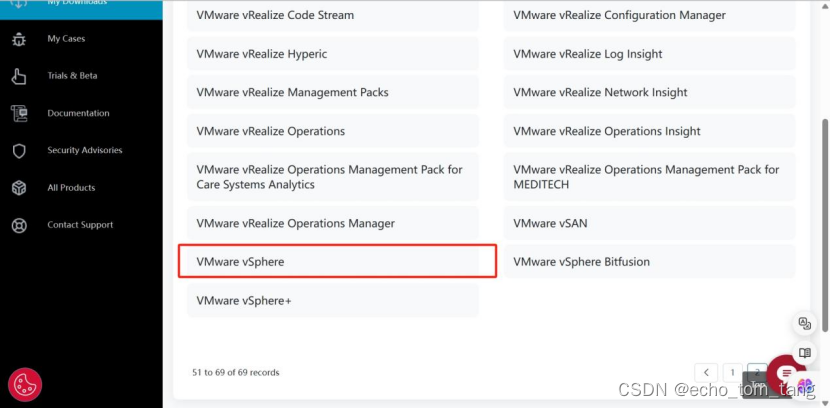Open Security Advisories menu item
The image size is (831, 409).
tap(85, 150)
